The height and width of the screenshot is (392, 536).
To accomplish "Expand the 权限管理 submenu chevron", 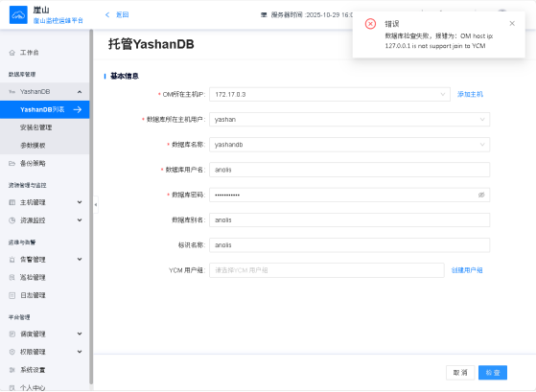I will click(80, 352).
